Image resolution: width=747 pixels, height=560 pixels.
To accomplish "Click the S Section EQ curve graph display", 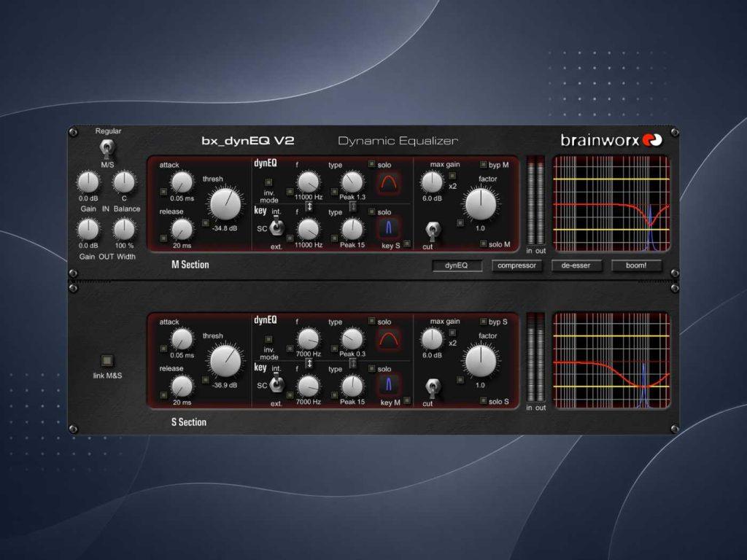I will pos(611,360).
